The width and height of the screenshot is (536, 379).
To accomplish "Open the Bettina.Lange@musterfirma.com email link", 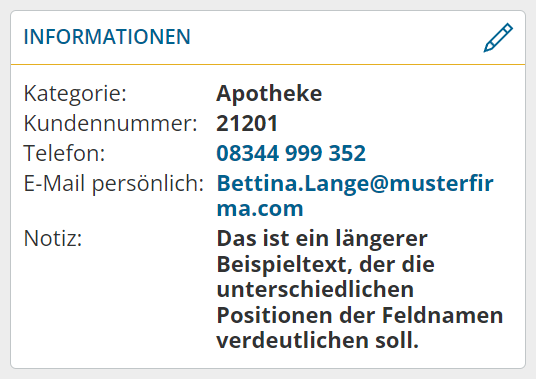I will 355,195.
